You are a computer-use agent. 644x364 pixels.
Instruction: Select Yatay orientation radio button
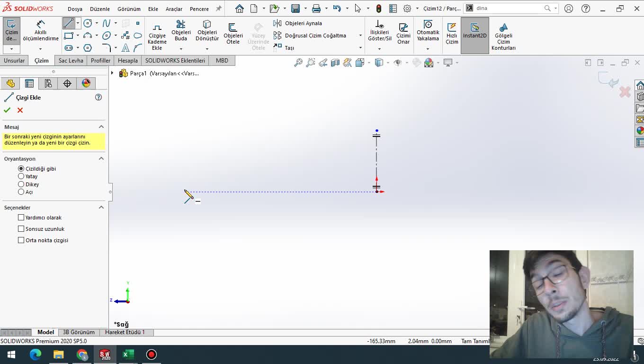click(21, 176)
